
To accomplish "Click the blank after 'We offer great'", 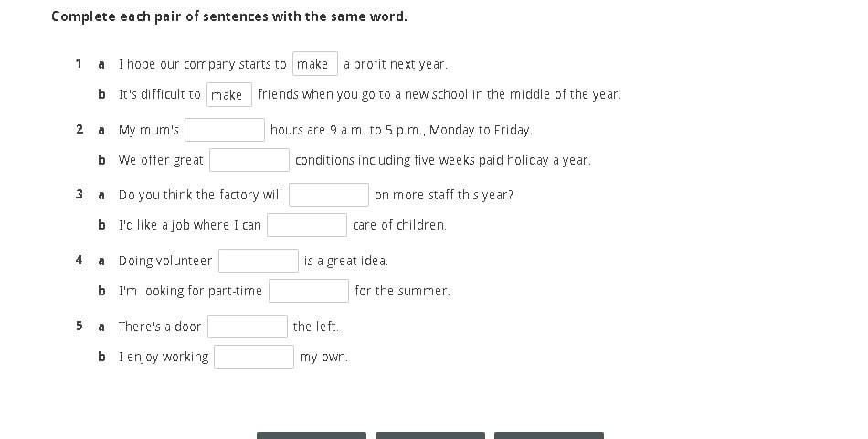I will click(x=249, y=160).
